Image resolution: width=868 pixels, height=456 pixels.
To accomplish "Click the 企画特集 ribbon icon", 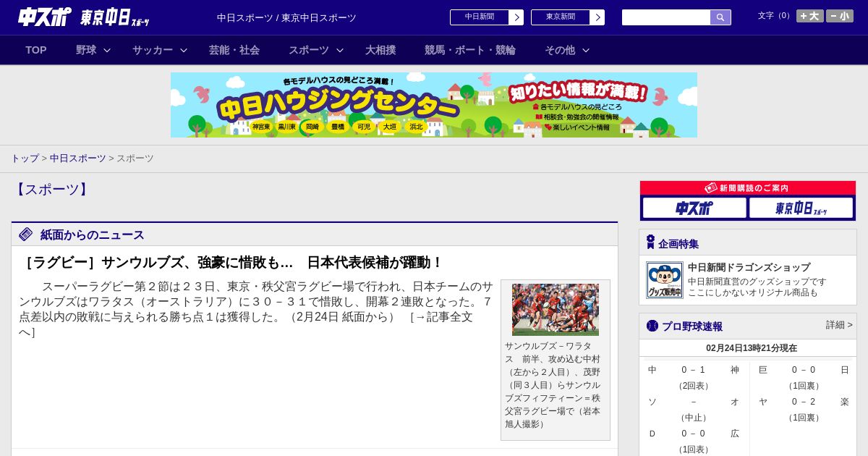I will [650, 242].
